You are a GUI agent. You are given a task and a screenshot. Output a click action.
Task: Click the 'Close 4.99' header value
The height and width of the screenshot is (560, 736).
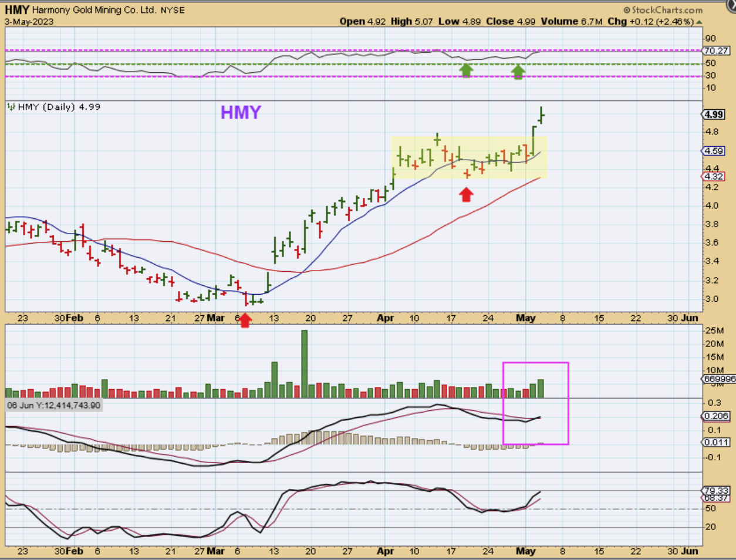(x=511, y=21)
